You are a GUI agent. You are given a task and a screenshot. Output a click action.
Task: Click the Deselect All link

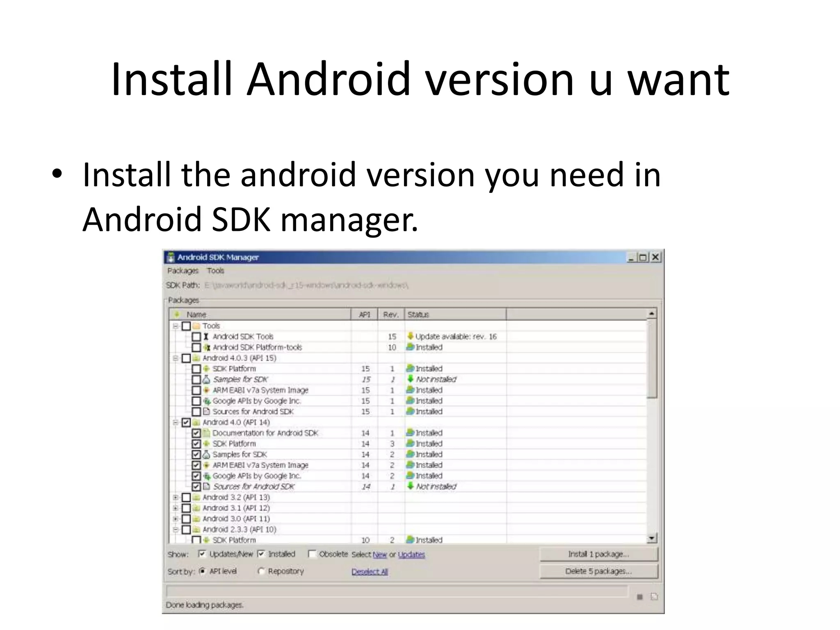(x=370, y=572)
